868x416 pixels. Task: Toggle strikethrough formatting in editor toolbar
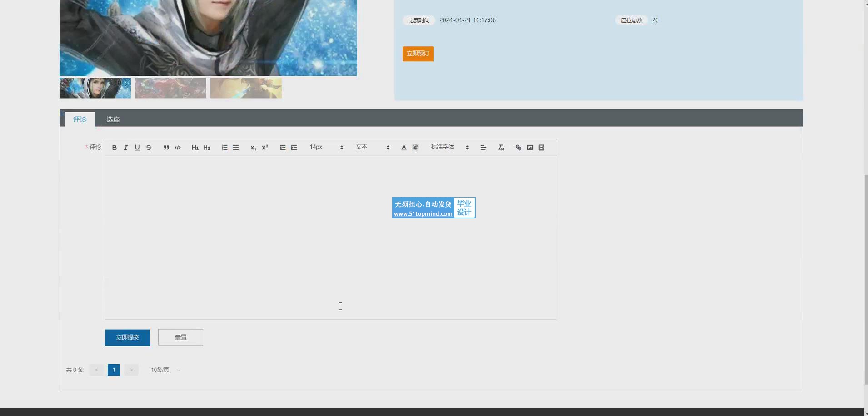(x=149, y=148)
